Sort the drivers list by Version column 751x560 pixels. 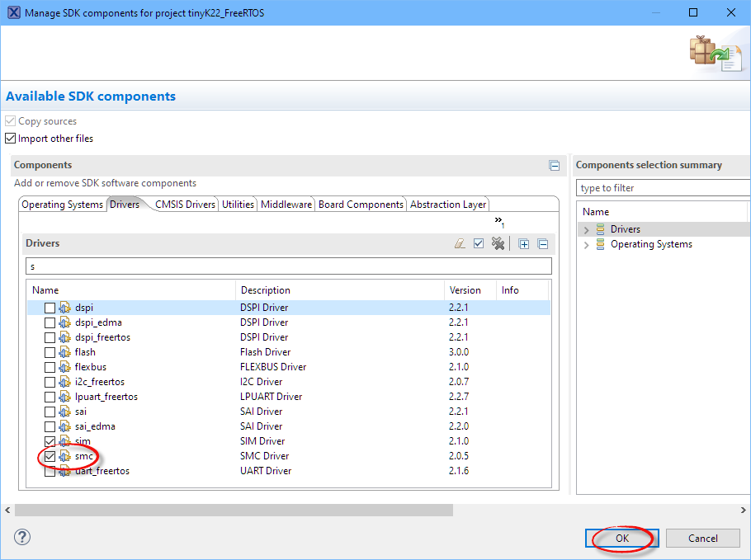click(465, 290)
